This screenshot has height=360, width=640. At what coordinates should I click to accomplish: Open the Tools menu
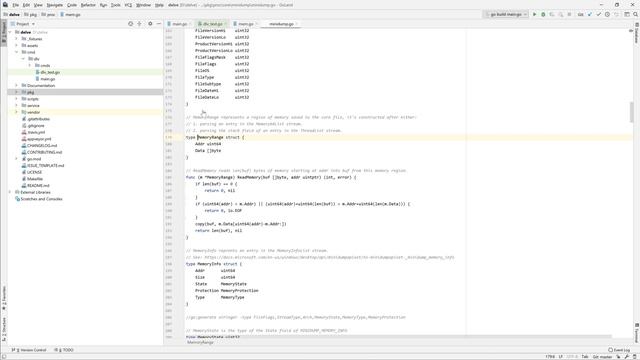116,5
